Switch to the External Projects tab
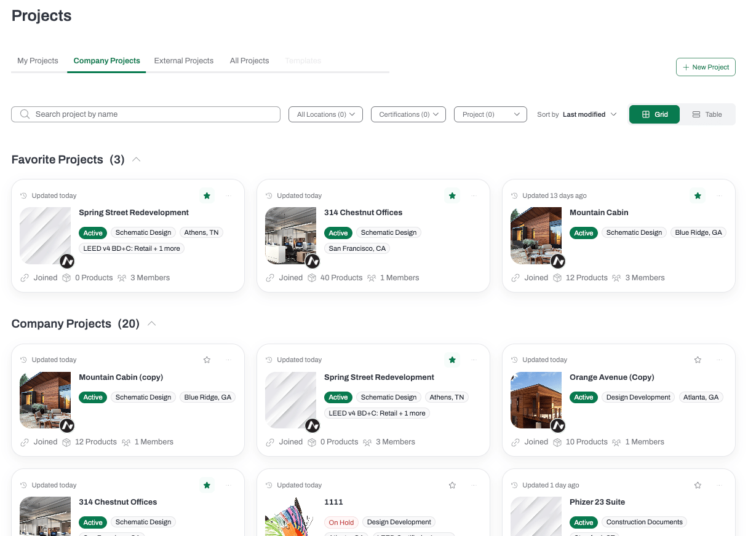 [x=184, y=61]
